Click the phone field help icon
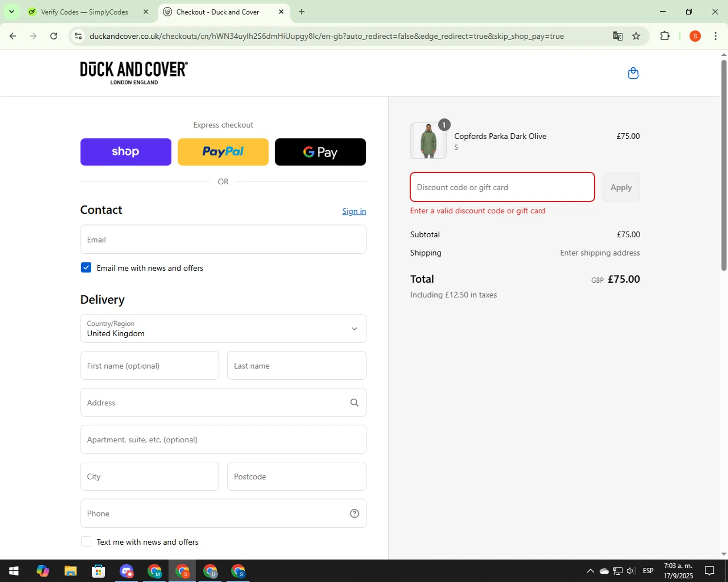Screen dimensions: 728x582 point(354,514)
